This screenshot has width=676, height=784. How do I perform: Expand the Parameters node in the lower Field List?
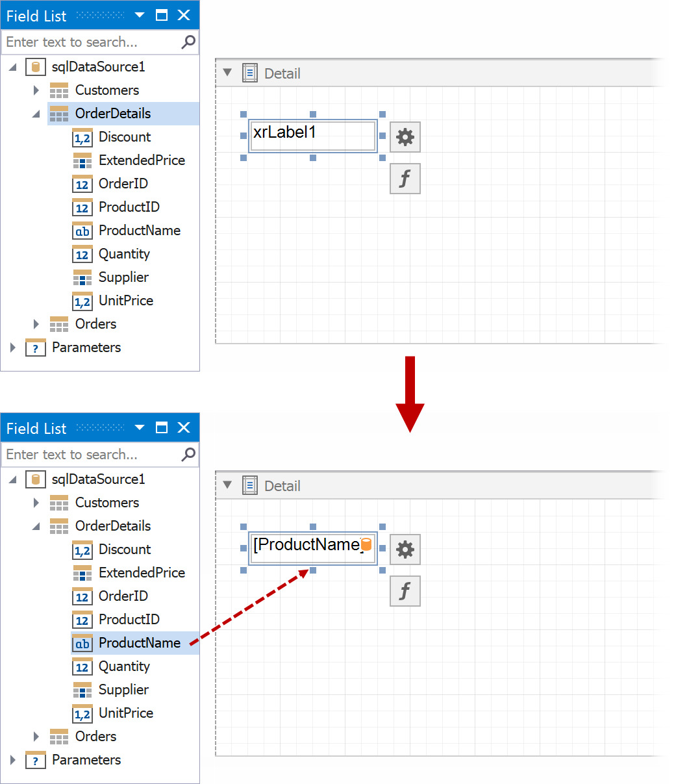[x=13, y=760]
